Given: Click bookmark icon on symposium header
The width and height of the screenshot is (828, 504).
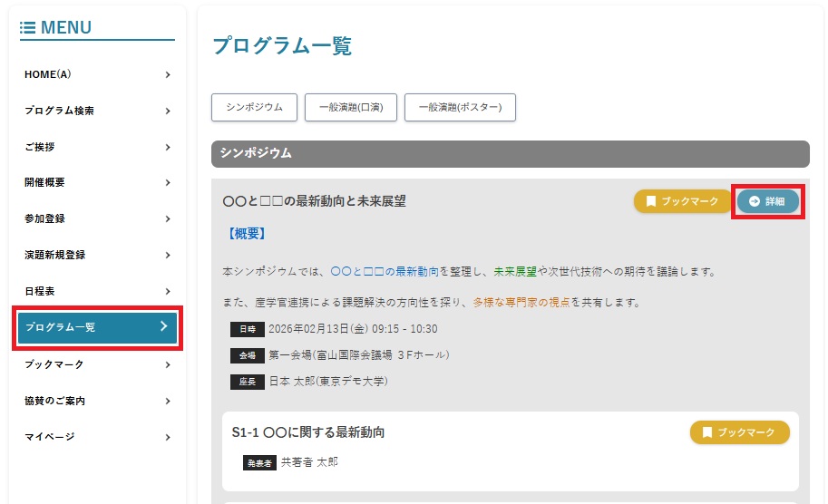Looking at the screenshot, I should tap(650, 201).
